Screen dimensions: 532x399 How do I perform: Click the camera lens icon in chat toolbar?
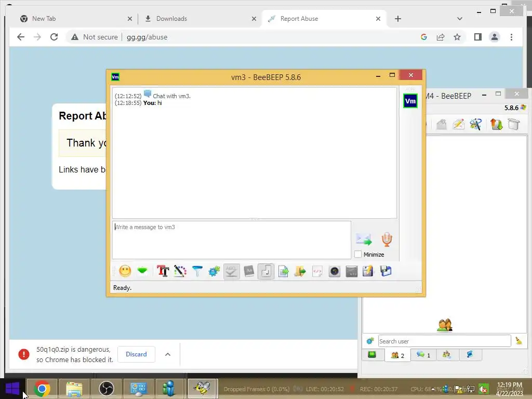coord(334,271)
